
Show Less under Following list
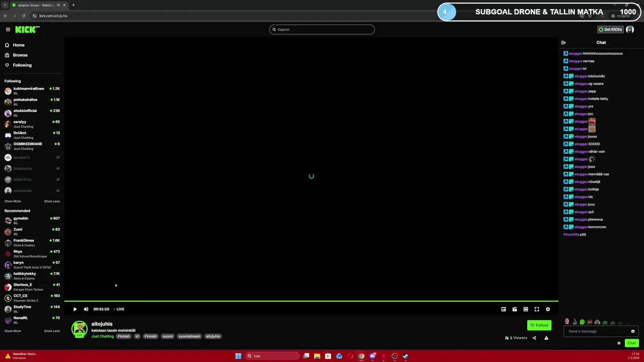pyautogui.click(x=52, y=201)
